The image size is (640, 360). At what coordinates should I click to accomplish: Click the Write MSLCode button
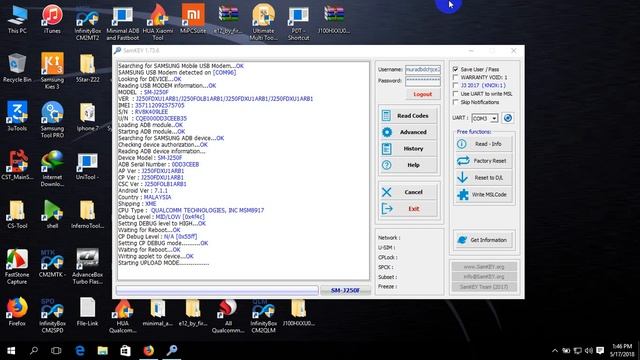tap(484, 195)
